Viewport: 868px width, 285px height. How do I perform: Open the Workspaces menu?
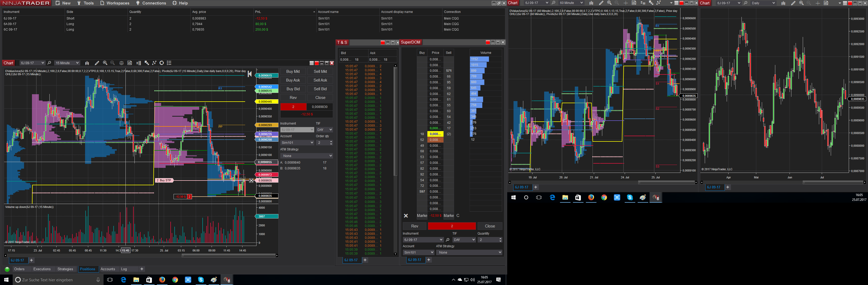pos(115,3)
